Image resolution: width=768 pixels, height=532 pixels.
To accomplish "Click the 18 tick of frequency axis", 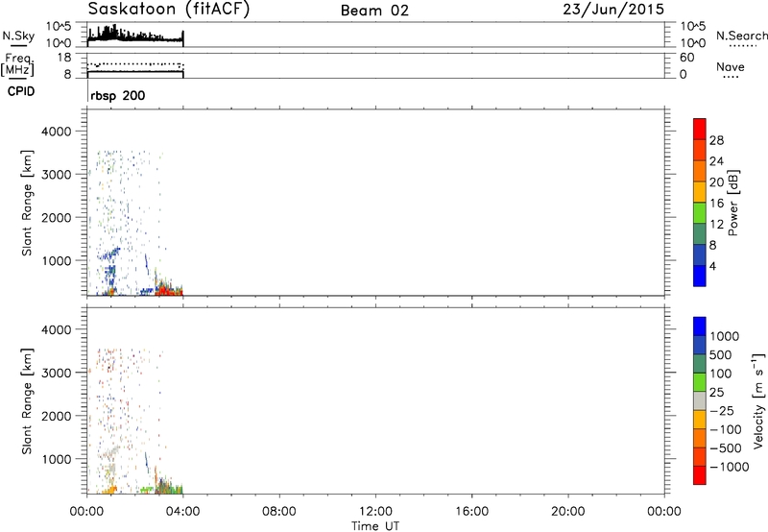I will point(64,58).
